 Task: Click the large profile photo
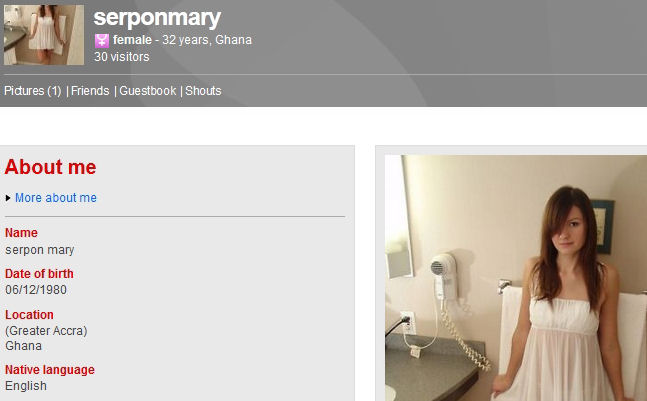[516, 278]
